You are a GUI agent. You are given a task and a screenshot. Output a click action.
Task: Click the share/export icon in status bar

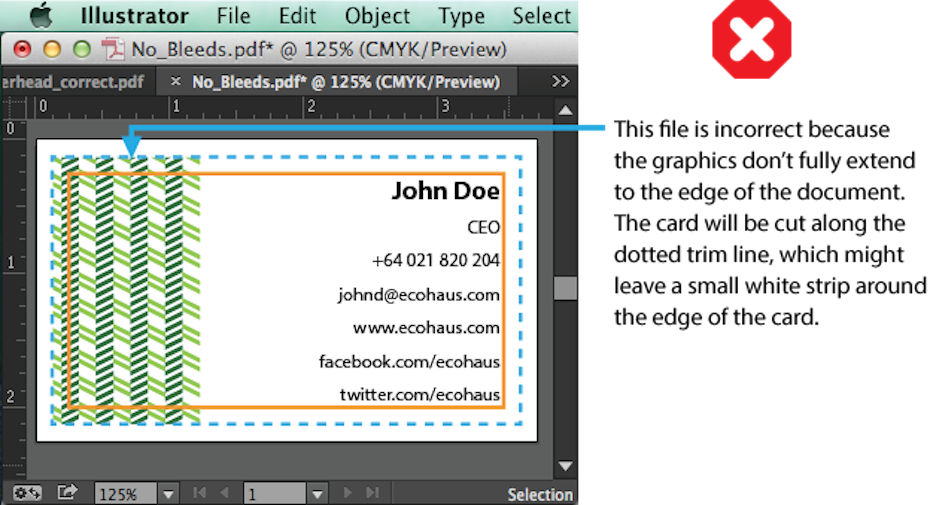pos(67,493)
